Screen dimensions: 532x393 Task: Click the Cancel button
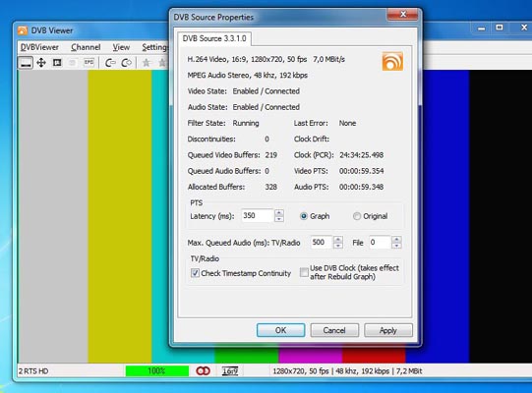[x=334, y=330]
